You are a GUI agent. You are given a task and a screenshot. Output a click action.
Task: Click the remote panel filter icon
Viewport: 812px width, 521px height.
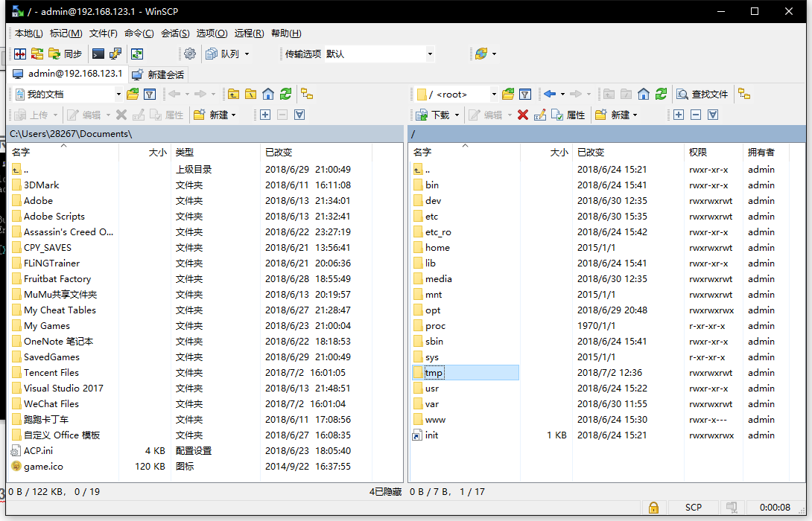point(525,94)
